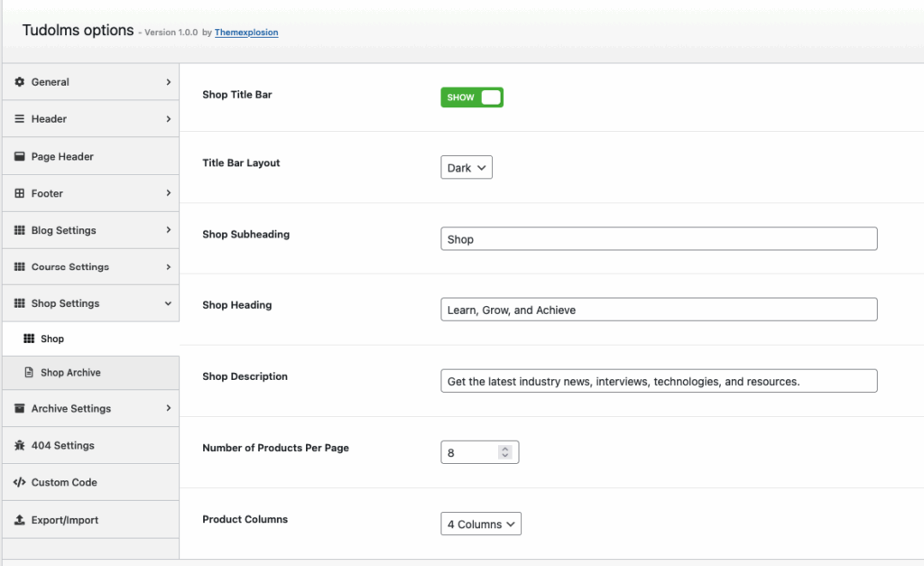
Task: Click the Header hamburger lines icon
Action: pos(20,119)
